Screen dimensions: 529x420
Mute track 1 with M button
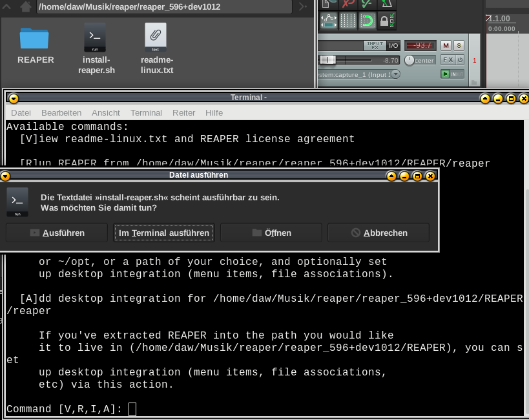pyautogui.click(x=446, y=45)
